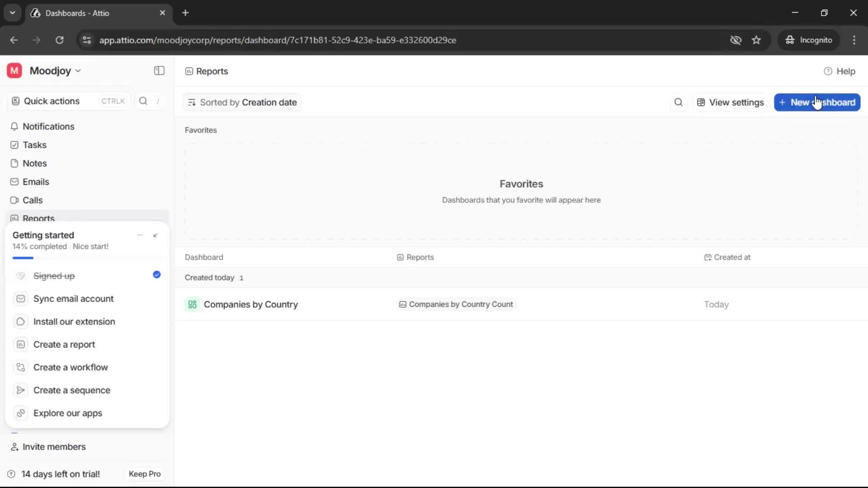Open the Sorted by Creation date dropdown
Image resolution: width=868 pixels, height=488 pixels.
(242, 102)
